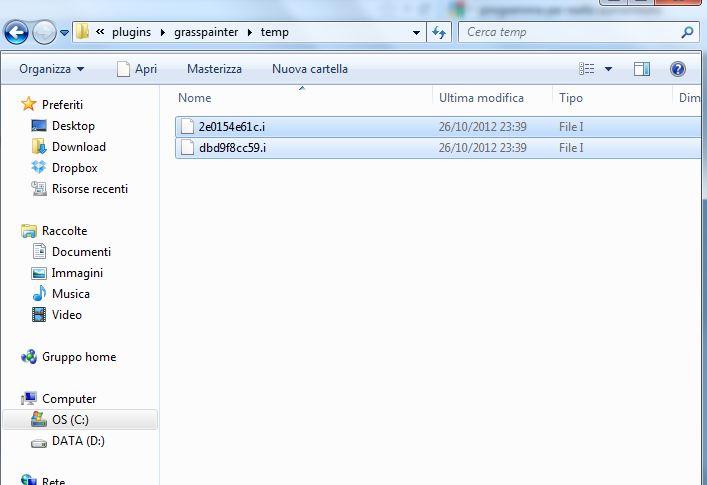Go back with the blue Back arrow
The width and height of the screenshot is (707, 485).
(16, 32)
